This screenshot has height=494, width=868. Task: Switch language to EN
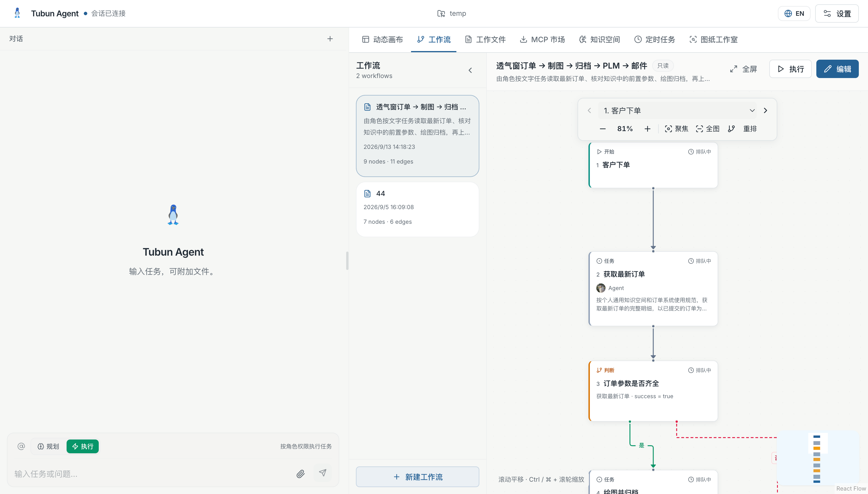794,13
